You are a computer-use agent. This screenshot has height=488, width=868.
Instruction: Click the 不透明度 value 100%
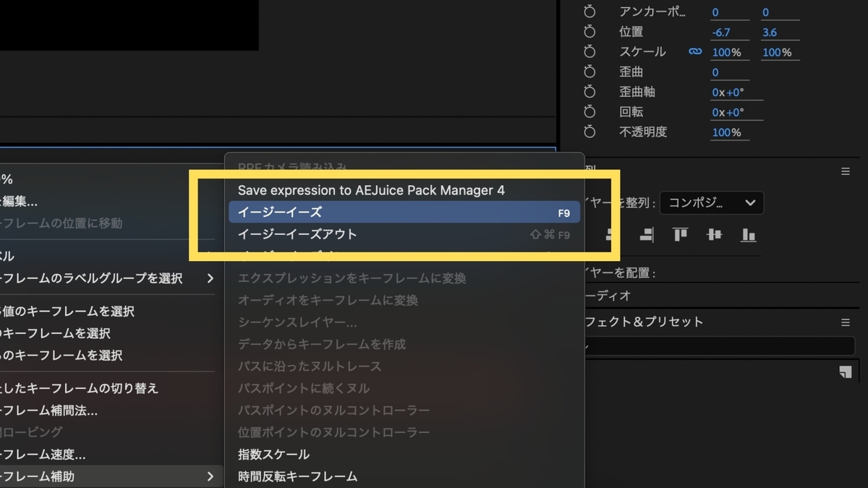pos(727,132)
